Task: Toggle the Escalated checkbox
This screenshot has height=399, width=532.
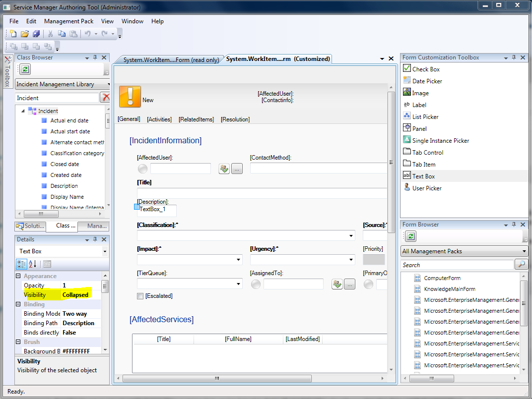Action: 140,296
